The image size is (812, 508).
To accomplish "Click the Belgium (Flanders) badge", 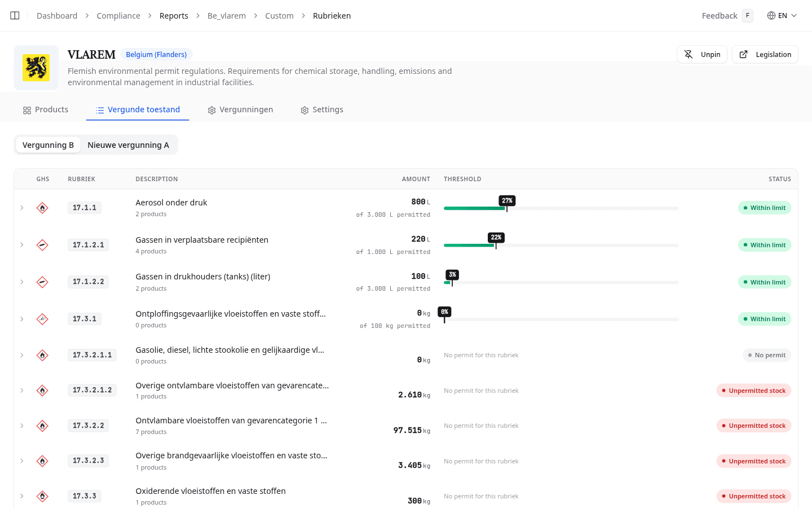I will tap(156, 54).
